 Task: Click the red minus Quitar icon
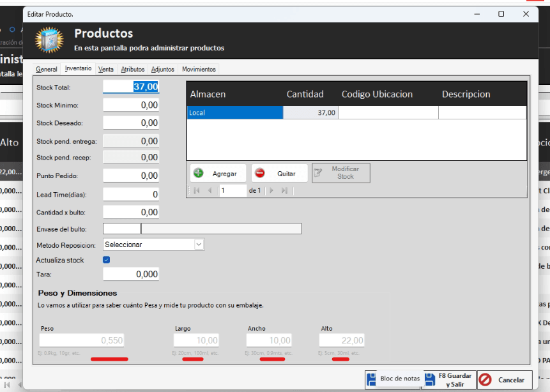click(260, 173)
